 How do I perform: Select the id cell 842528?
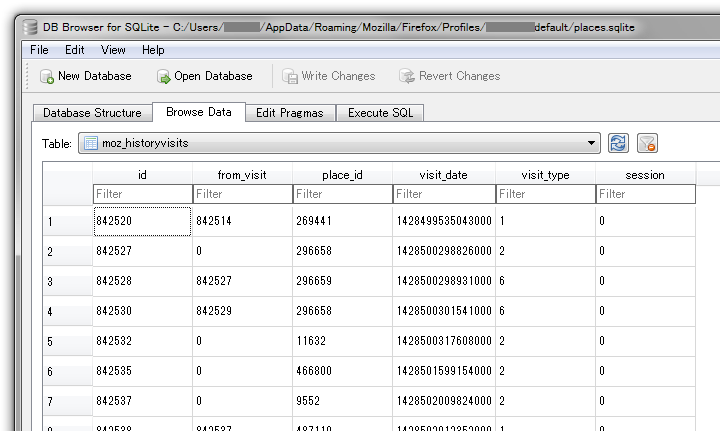click(x=142, y=281)
